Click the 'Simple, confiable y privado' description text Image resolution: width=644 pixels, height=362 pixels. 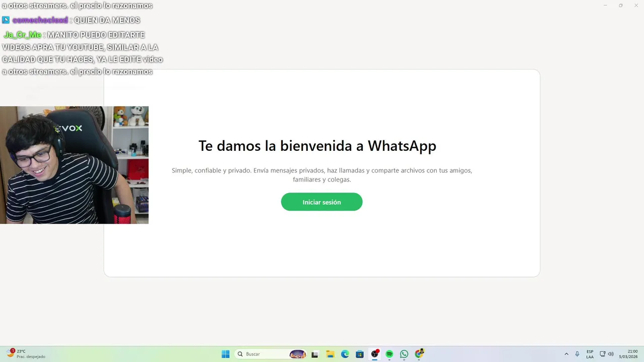click(322, 175)
